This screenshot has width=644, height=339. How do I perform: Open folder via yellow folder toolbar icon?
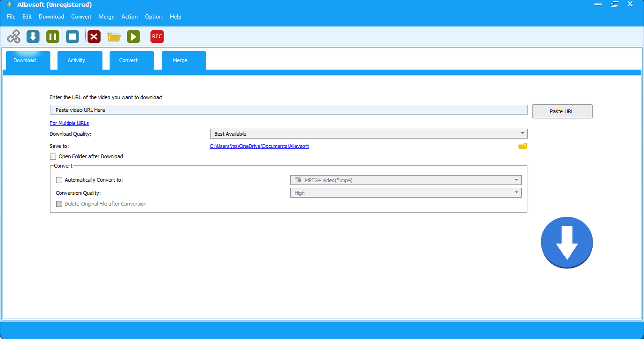[x=114, y=37]
